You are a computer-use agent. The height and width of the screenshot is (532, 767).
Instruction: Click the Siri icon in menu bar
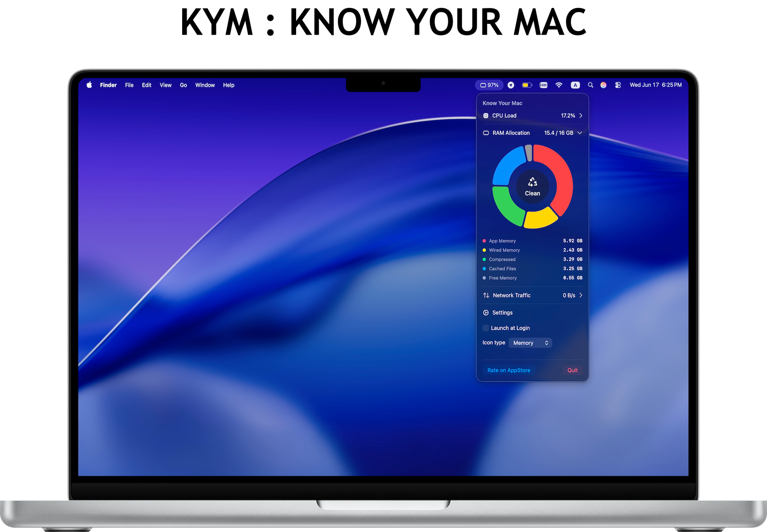coord(603,85)
